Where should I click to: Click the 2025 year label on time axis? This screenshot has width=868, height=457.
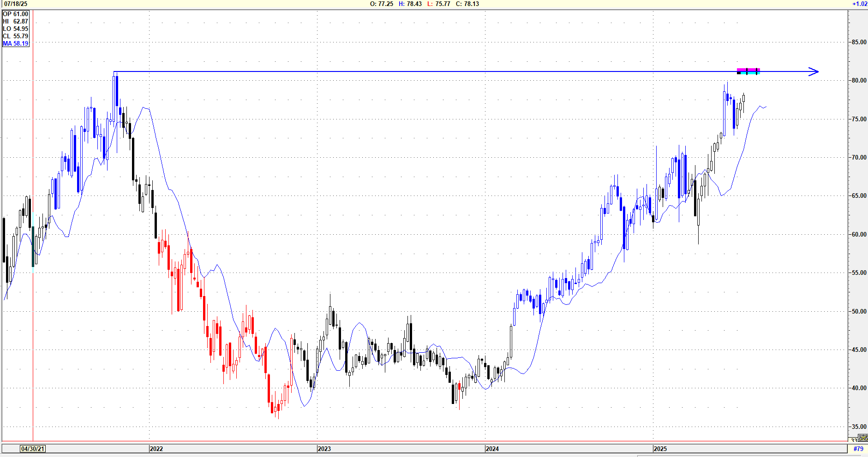click(660, 449)
